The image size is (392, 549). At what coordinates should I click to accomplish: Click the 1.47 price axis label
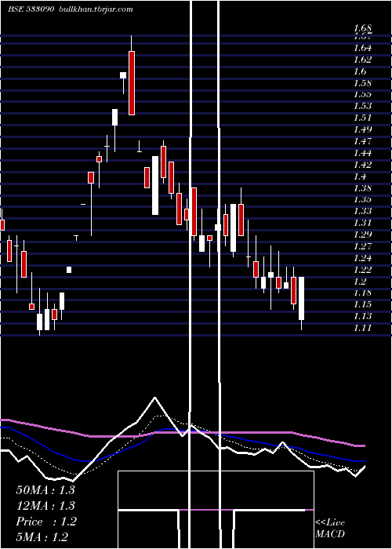click(x=362, y=141)
